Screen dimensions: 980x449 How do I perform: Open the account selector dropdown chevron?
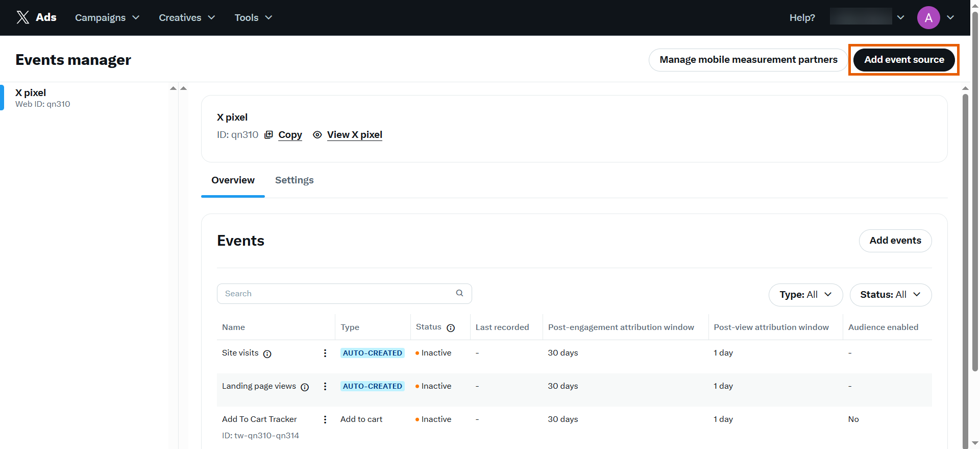[900, 17]
